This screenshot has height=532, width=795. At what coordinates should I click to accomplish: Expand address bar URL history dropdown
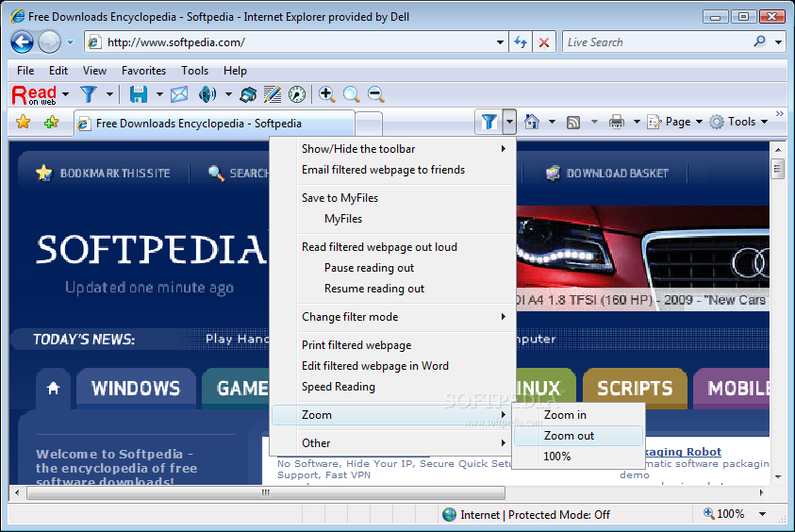point(500,42)
